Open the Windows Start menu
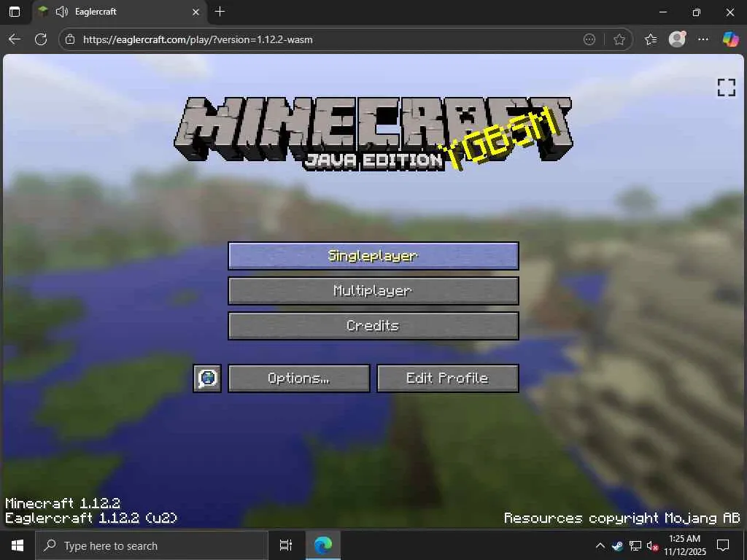This screenshot has width=747, height=560. point(18,545)
